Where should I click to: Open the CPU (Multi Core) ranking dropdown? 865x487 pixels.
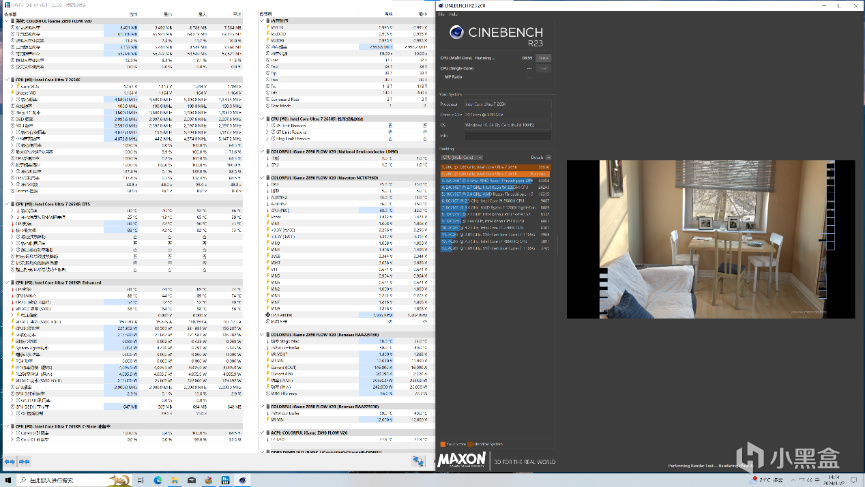pos(462,158)
